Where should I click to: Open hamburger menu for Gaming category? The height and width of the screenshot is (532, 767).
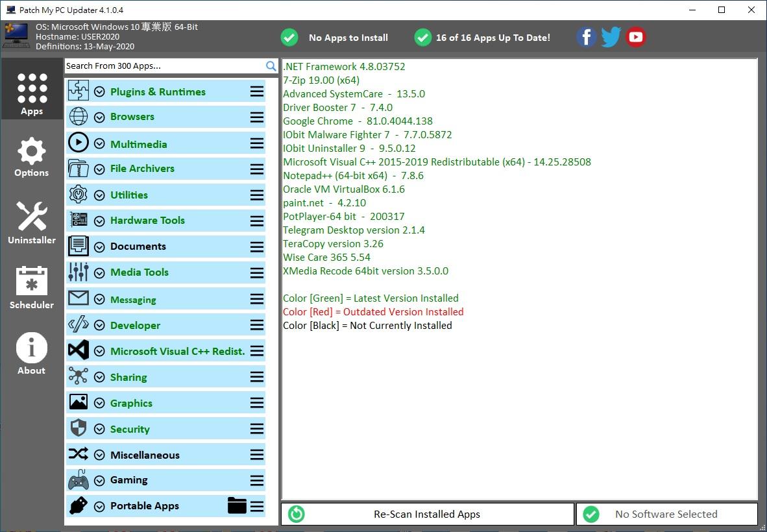tap(257, 480)
